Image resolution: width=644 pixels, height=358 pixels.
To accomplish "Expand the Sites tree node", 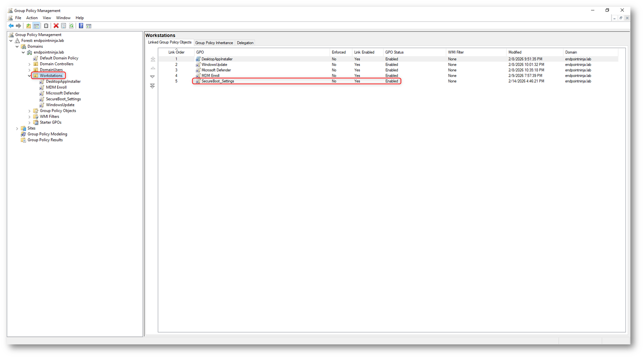I will (17, 128).
